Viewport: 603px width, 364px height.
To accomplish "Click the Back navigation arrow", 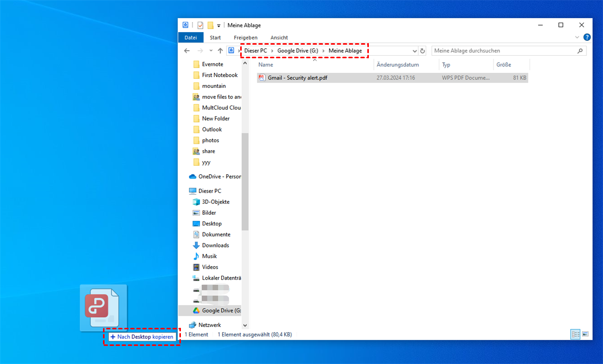I will click(187, 51).
